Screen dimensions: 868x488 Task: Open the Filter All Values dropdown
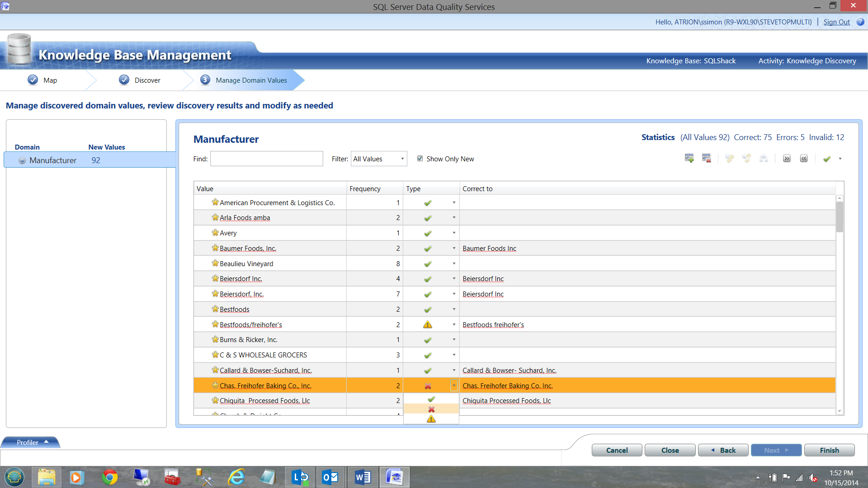click(x=379, y=159)
